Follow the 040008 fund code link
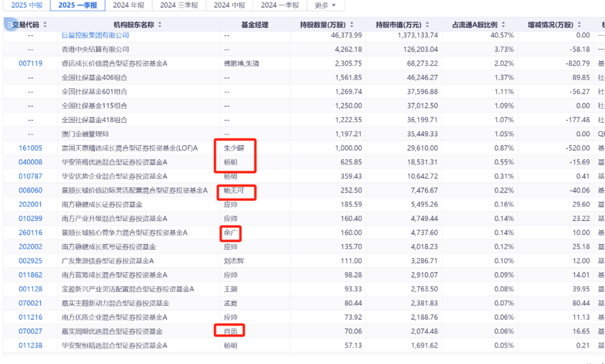 click(30, 162)
